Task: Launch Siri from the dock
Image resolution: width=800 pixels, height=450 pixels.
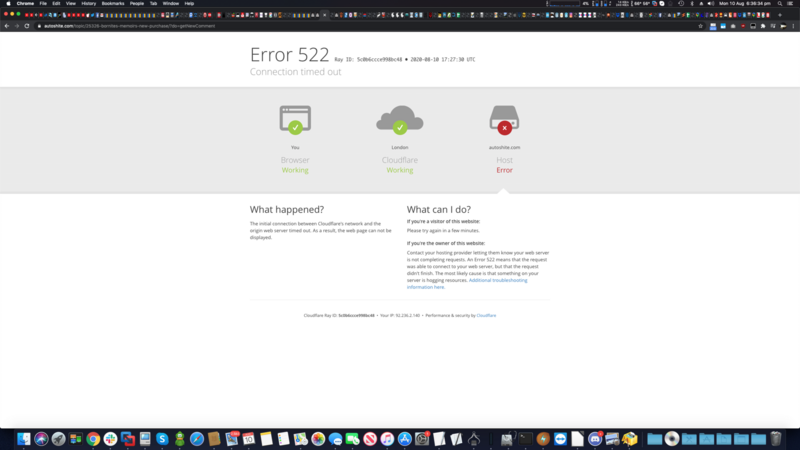Action: point(41,439)
